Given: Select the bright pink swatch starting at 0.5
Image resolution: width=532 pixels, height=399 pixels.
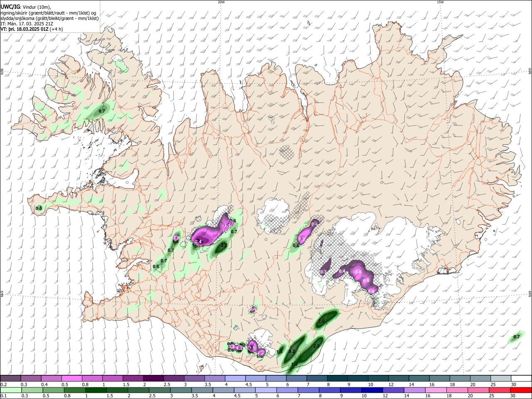Looking at the screenshot, I should 71,378.
